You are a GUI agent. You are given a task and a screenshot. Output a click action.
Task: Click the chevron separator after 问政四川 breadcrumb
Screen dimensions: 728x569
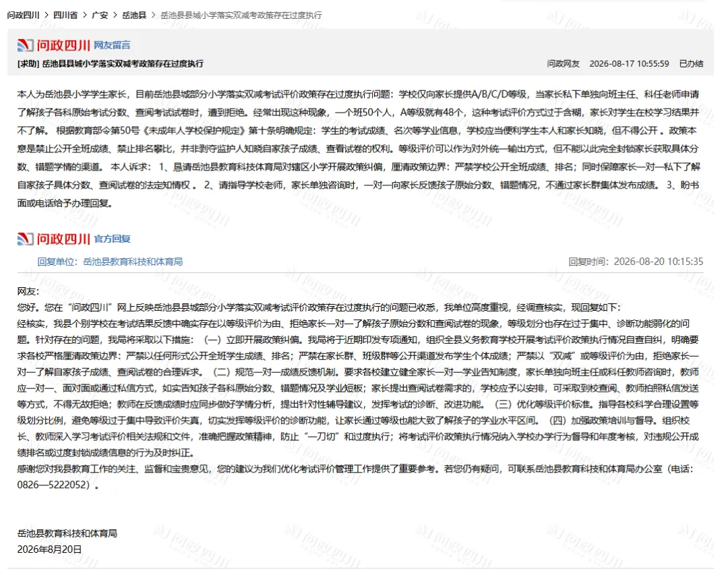point(47,16)
